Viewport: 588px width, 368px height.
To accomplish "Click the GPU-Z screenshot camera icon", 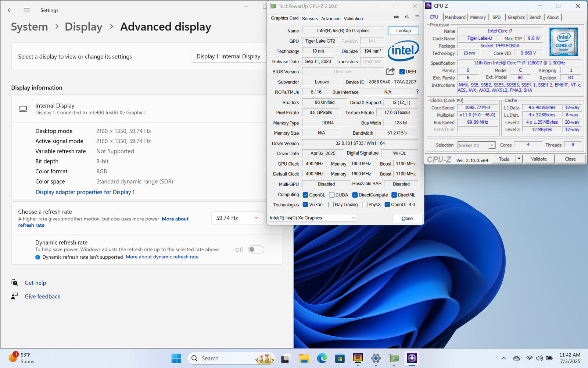I will [x=396, y=17].
